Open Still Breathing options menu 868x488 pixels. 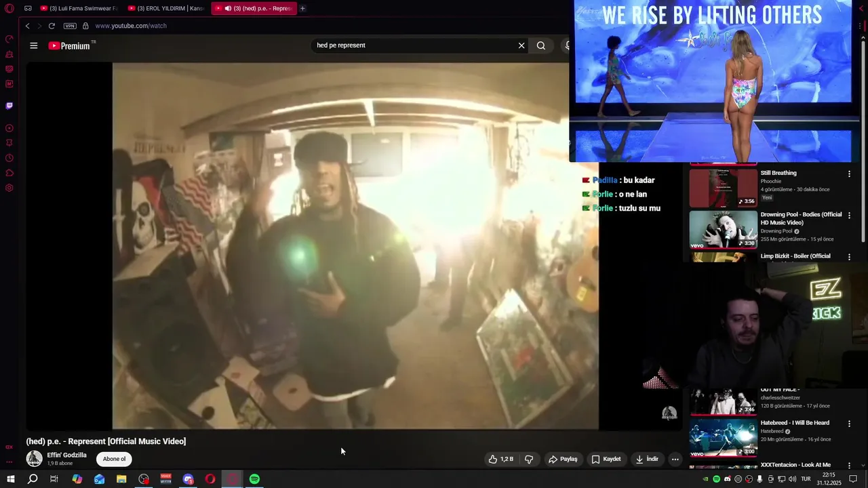pyautogui.click(x=849, y=174)
